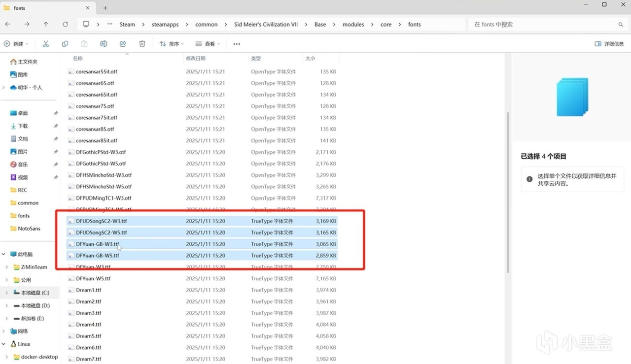Click the common breadcrumb segment
The height and width of the screenshot is (364, 631).
(x=207, y=24)
